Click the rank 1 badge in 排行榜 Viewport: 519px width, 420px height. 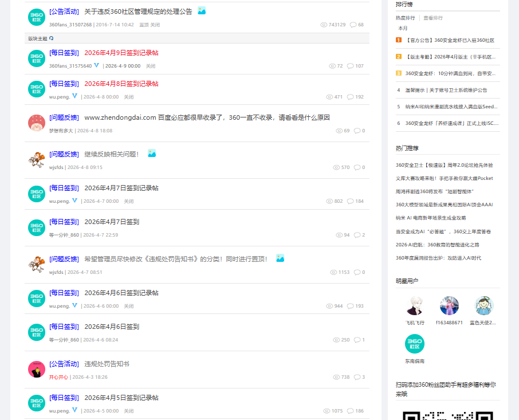(399, 40)
